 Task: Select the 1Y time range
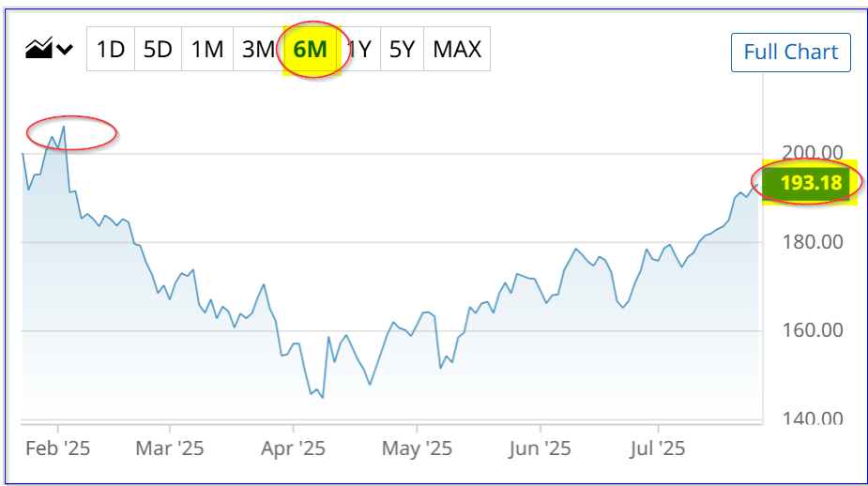[359, 50]
